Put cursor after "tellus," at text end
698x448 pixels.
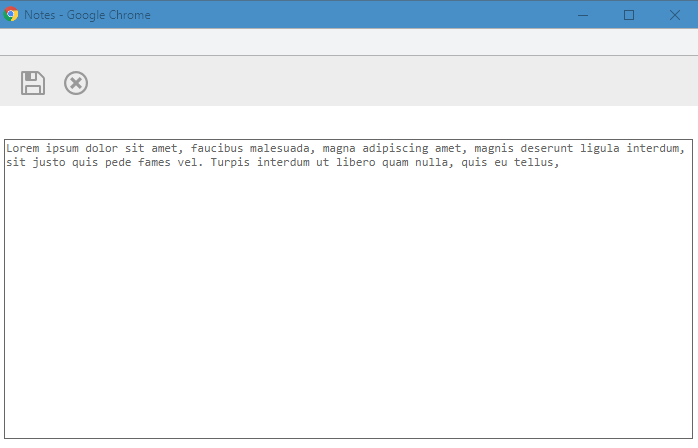click(558, 162)
